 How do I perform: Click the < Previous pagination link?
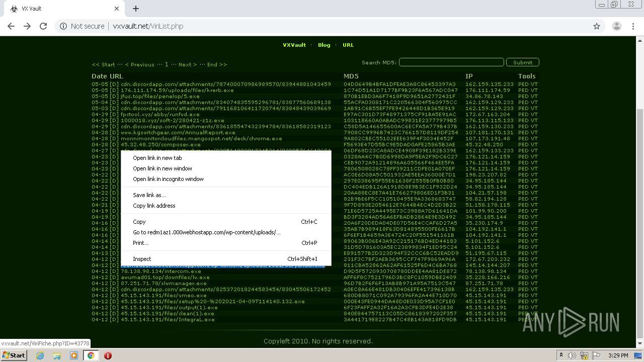click(x=139, y=64)
